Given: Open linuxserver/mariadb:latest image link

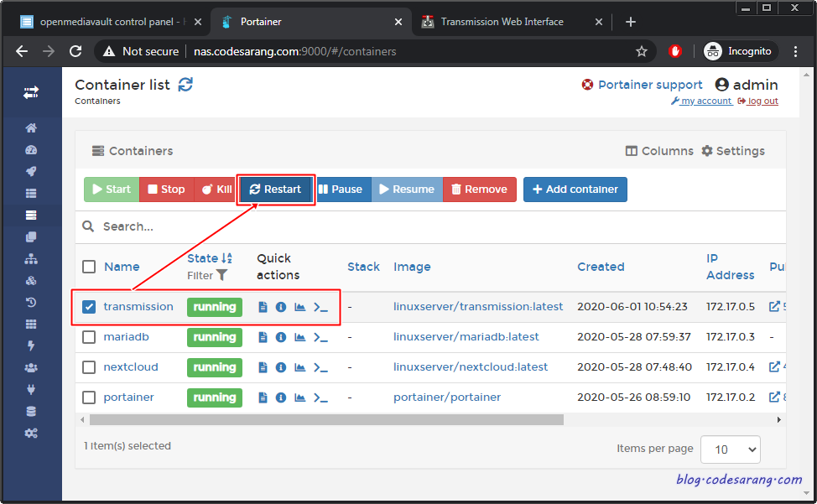Looking at the screenshot, I should click(466, 337).
